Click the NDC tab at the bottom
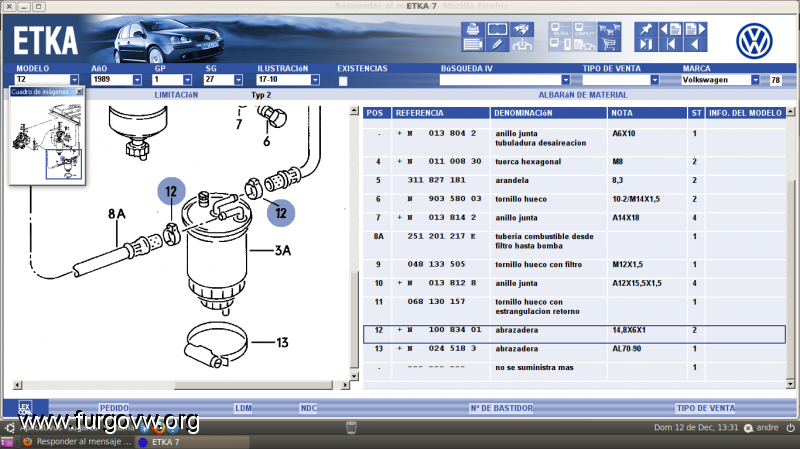 click(x=309, y=408)
